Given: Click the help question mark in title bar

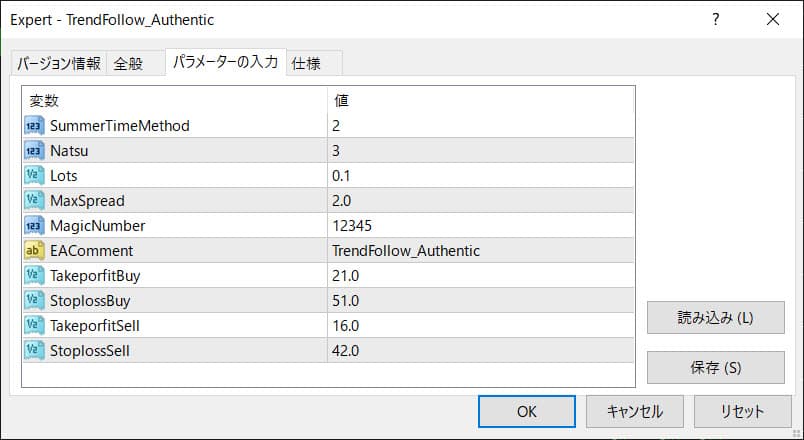Looking at the screenshot, I should point(715,19).
